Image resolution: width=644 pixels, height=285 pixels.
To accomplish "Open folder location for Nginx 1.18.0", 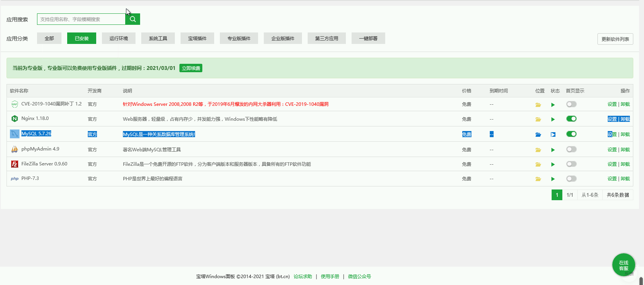I will tap(538, 119).
